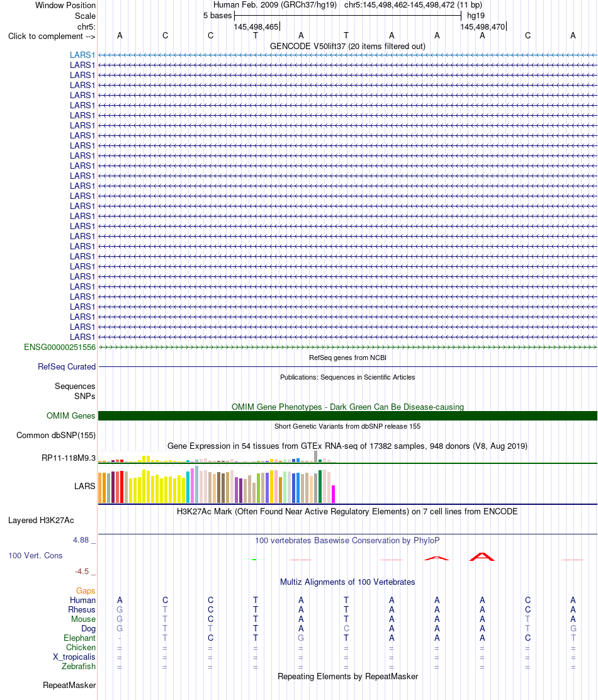Click the 'Click to complement -->' label

[52, 36]
